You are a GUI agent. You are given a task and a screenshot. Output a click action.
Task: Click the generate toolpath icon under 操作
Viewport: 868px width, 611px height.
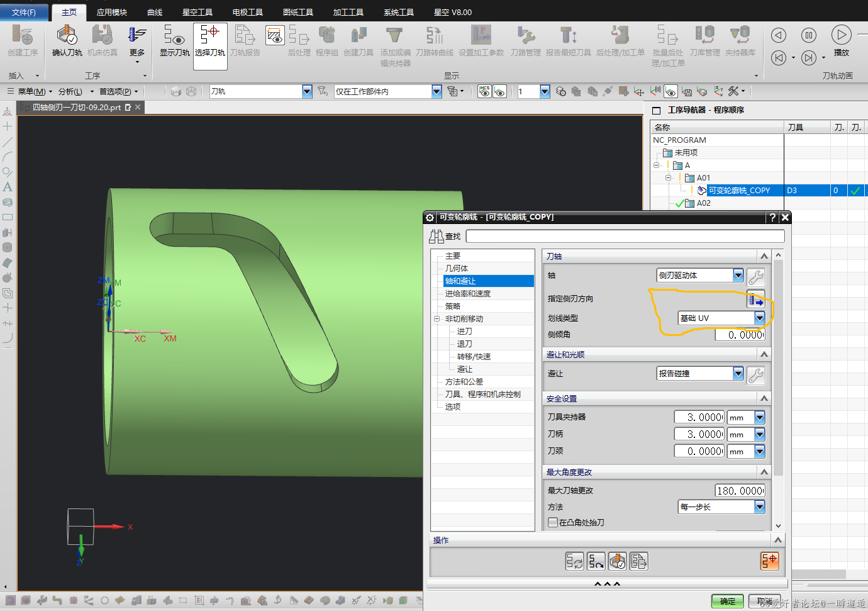(574, 561)
